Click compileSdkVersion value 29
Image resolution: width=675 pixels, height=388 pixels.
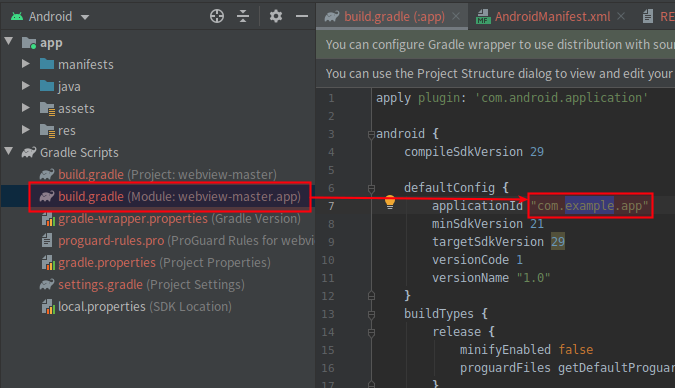click(537, 152)
